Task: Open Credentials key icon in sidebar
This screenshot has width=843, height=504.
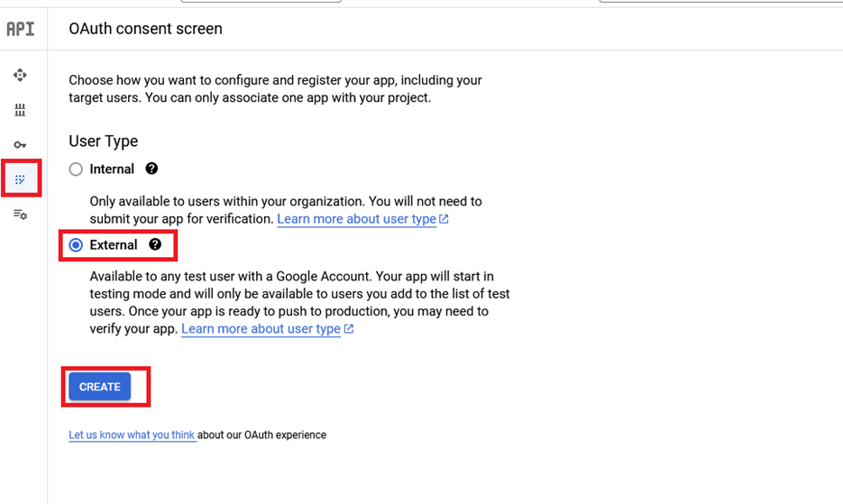Action: click(20, 144)
